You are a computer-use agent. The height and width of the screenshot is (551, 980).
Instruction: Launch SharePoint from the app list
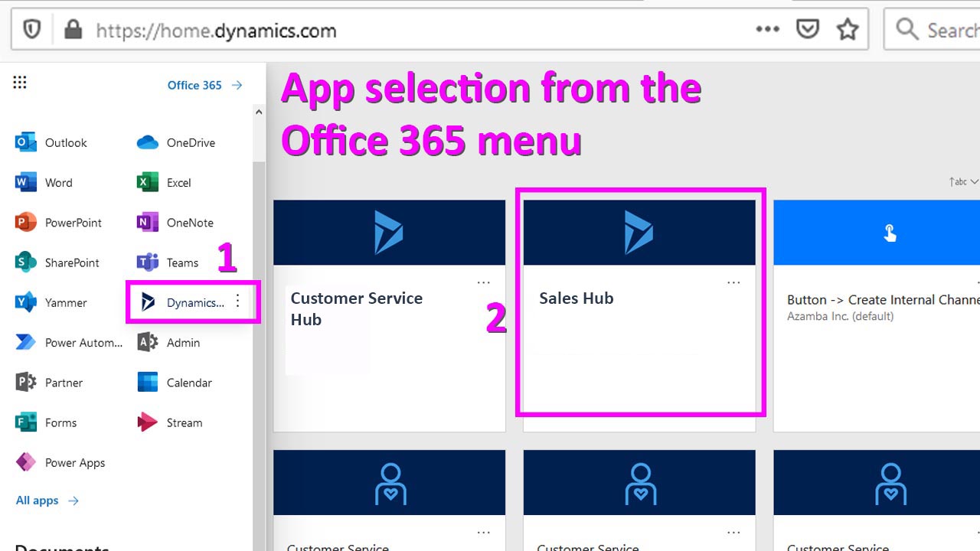[57, 262]
